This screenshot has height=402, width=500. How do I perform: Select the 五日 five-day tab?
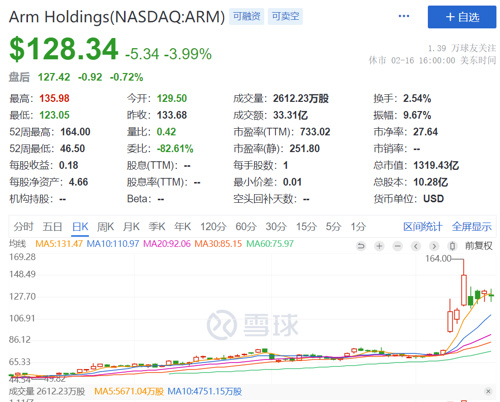click(x=52, y=227)
